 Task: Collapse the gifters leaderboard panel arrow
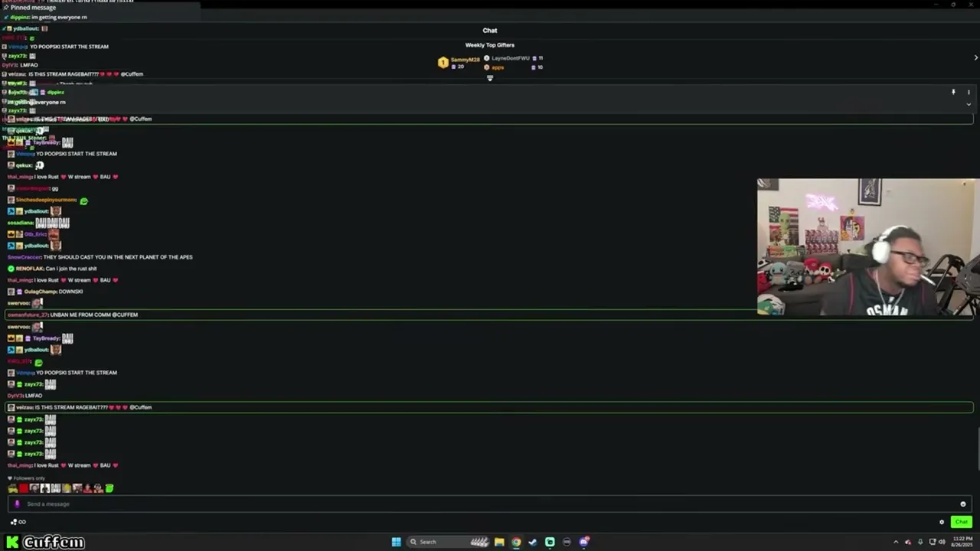[490, 78]
